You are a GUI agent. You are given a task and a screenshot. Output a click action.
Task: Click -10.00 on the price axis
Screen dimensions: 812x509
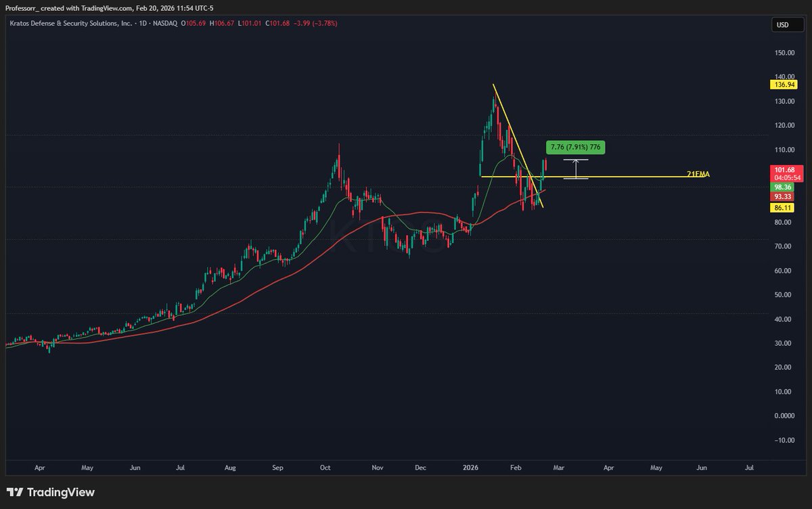pos(784,440)
